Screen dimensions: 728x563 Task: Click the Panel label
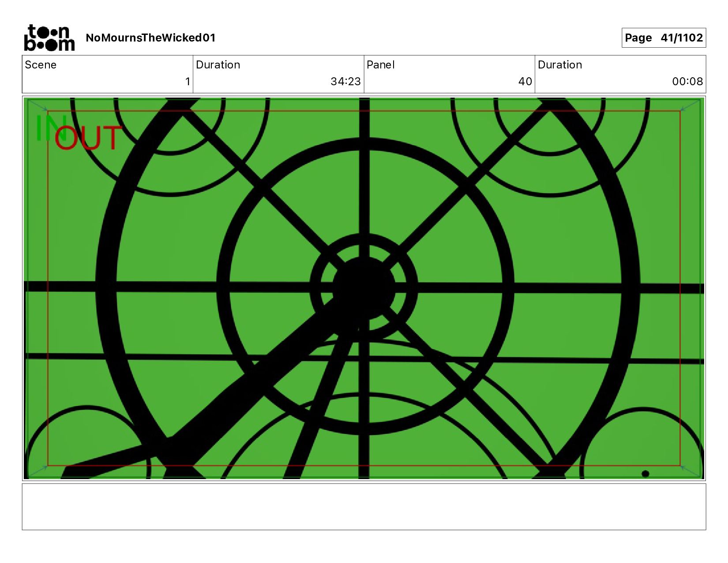coord(380,65)
